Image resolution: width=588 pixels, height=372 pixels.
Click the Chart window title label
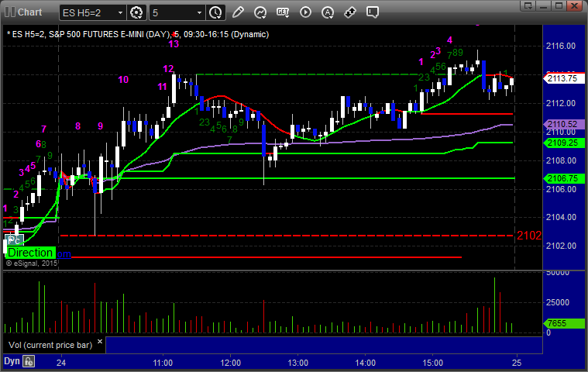pos(30,12)
